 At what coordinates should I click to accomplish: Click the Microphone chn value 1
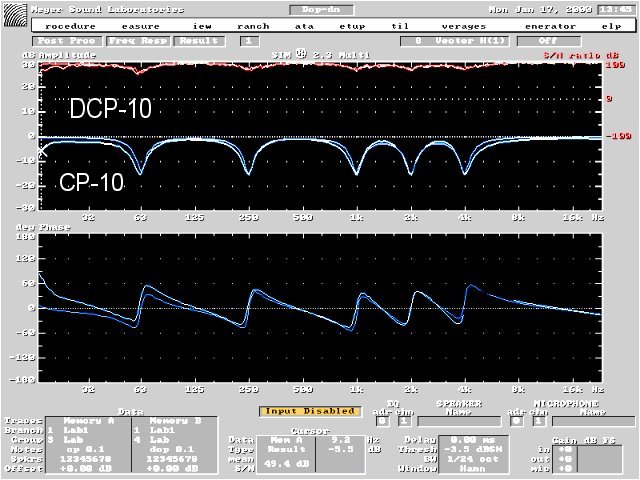[539, 421]
